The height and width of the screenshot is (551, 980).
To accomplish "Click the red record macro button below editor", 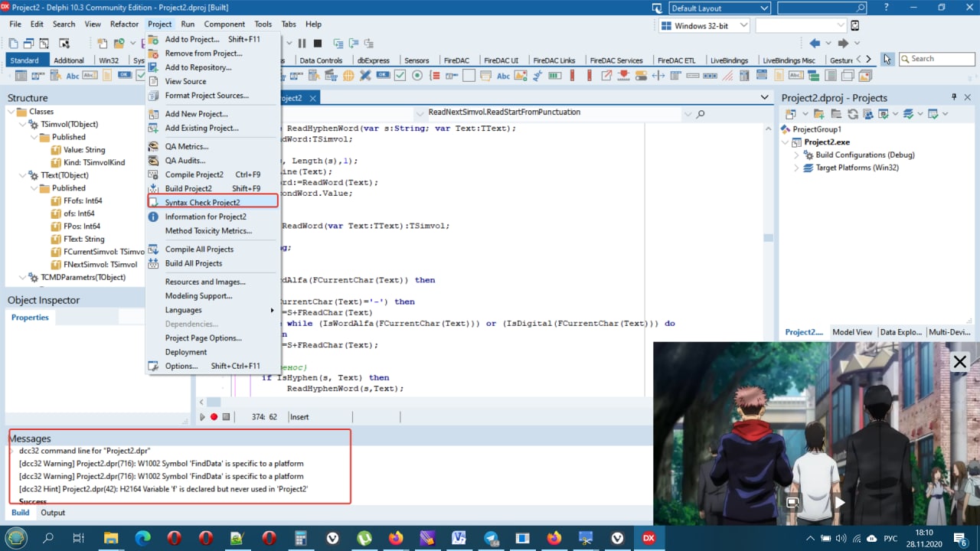I will (x=214, y=417).
